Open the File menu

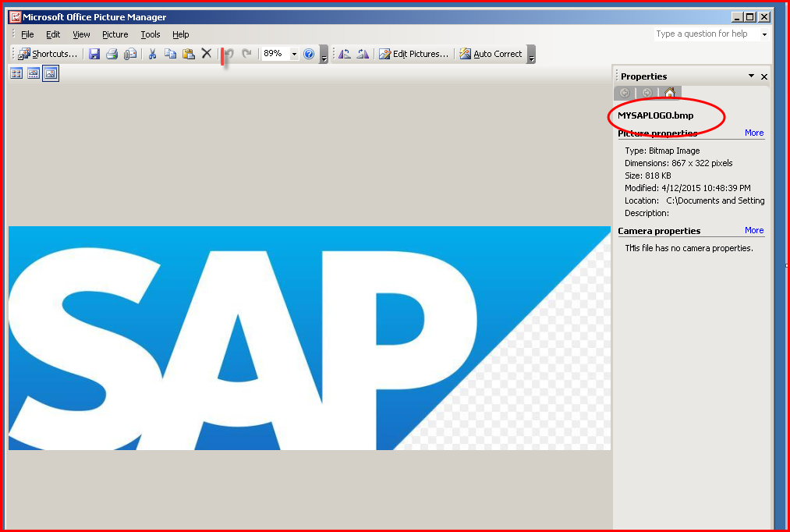(x=27, y=34)
